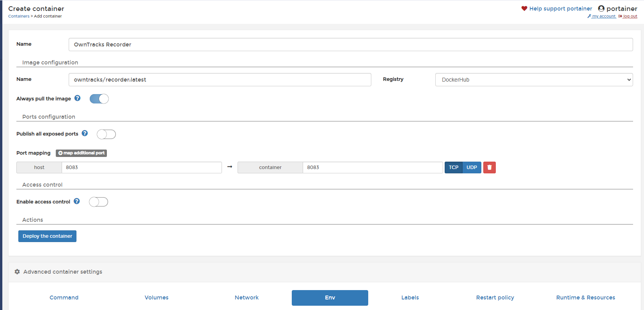
Task: Open the Volumes tab
Action: [156, 298]
